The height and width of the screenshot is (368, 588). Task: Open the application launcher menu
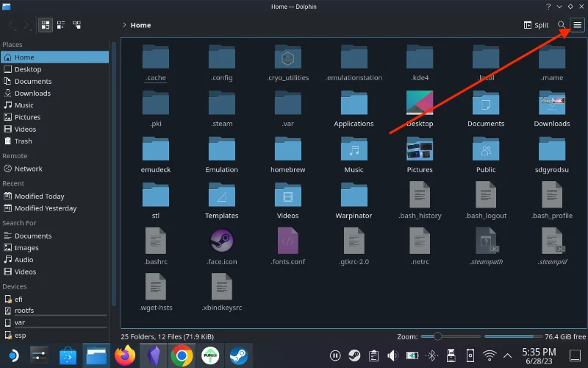pos(12,355)
